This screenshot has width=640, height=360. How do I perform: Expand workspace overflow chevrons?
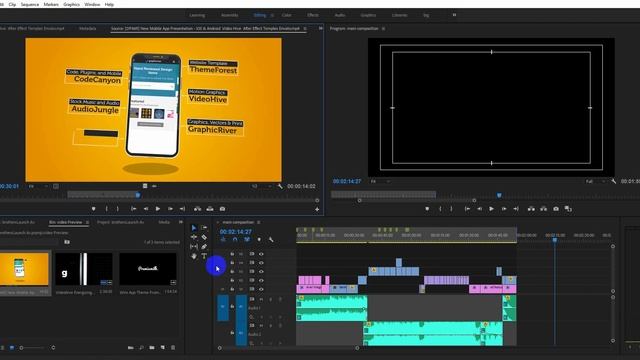(454, 15)
